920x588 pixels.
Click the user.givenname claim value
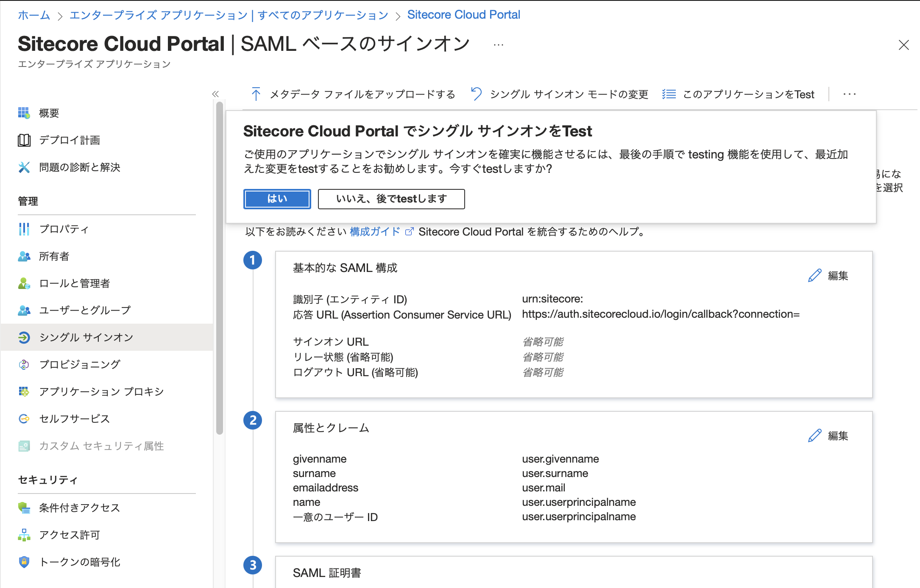point(560,459)
